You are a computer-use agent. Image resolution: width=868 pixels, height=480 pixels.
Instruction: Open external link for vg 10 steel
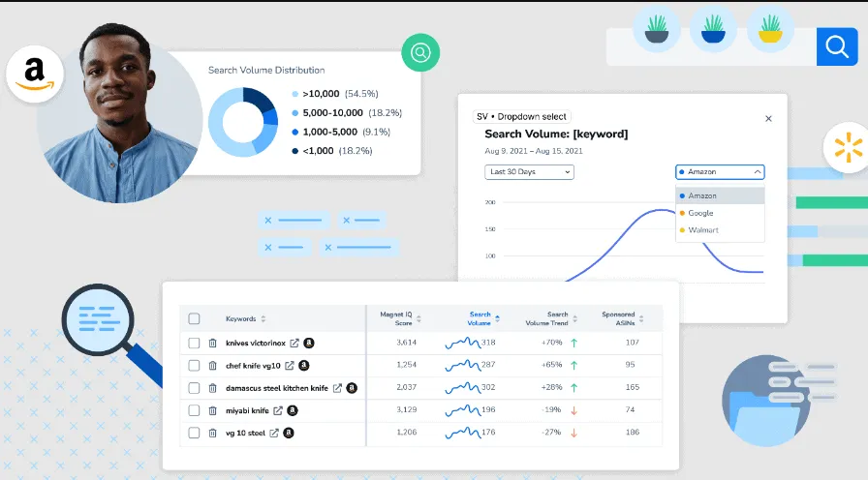pos(274,433)
